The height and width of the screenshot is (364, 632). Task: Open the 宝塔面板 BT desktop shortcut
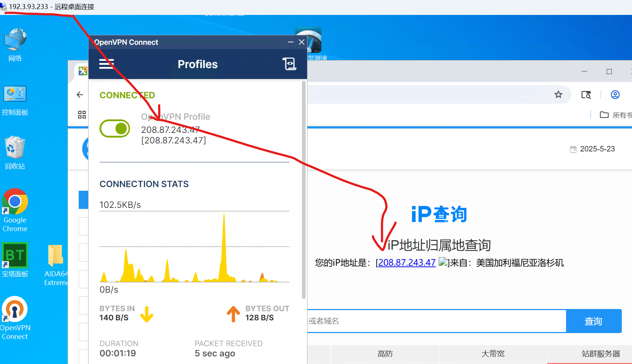pos(15,261)
